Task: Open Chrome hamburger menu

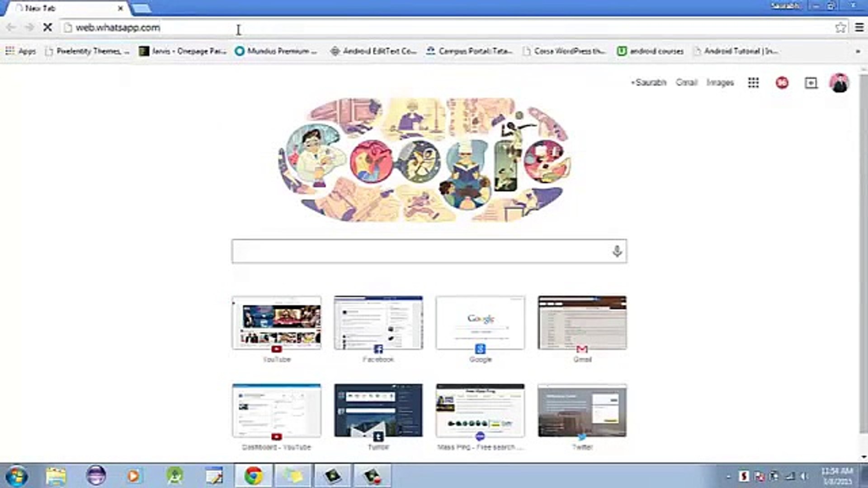Action: pos(859,28)
